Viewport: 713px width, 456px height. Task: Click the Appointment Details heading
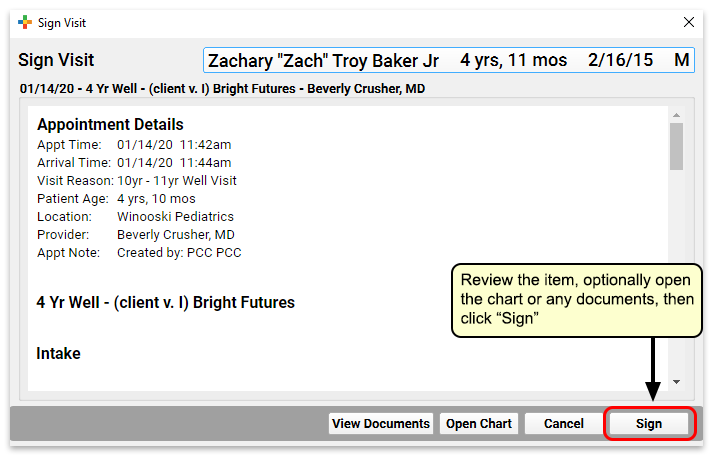[110, 125]
